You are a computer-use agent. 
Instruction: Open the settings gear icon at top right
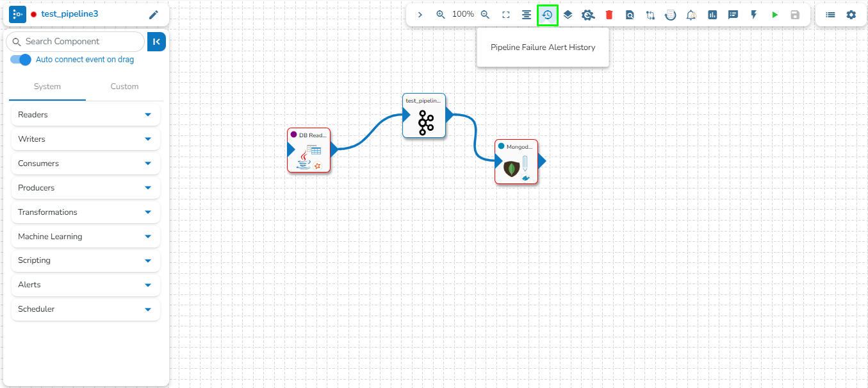tap(851, 15)
